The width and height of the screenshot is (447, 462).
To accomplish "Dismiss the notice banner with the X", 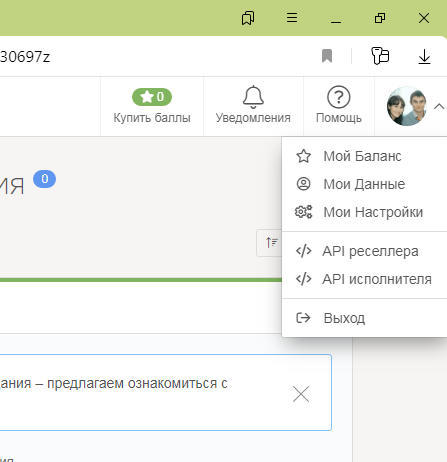I will click(301, 394).
